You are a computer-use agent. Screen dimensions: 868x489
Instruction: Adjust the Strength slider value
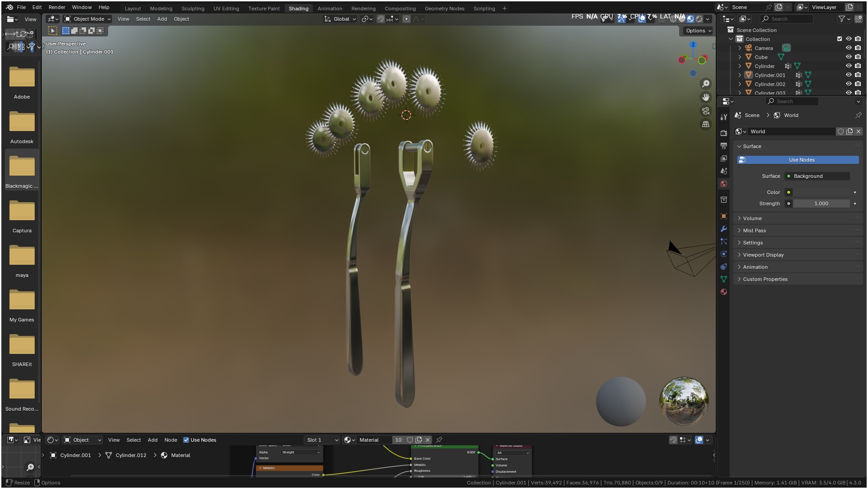pyautogui.click(x=821, y=204)
